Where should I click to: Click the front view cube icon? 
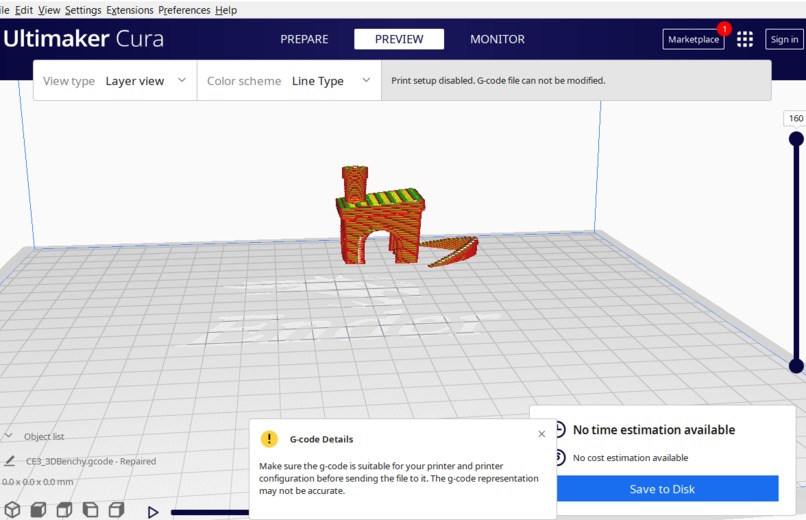[x=39, y=510]
